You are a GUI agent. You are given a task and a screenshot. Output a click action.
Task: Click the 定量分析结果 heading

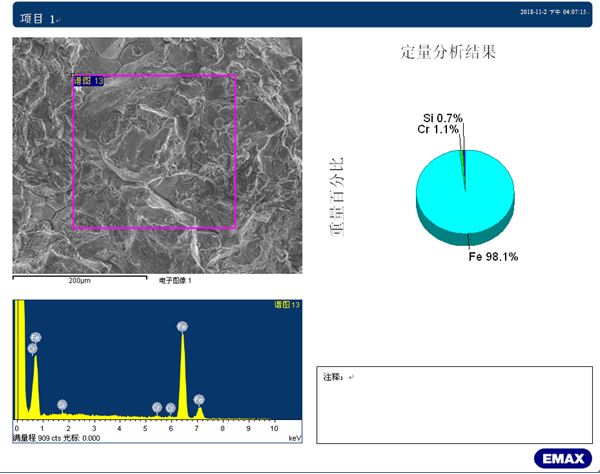click(x=447, y=51)
